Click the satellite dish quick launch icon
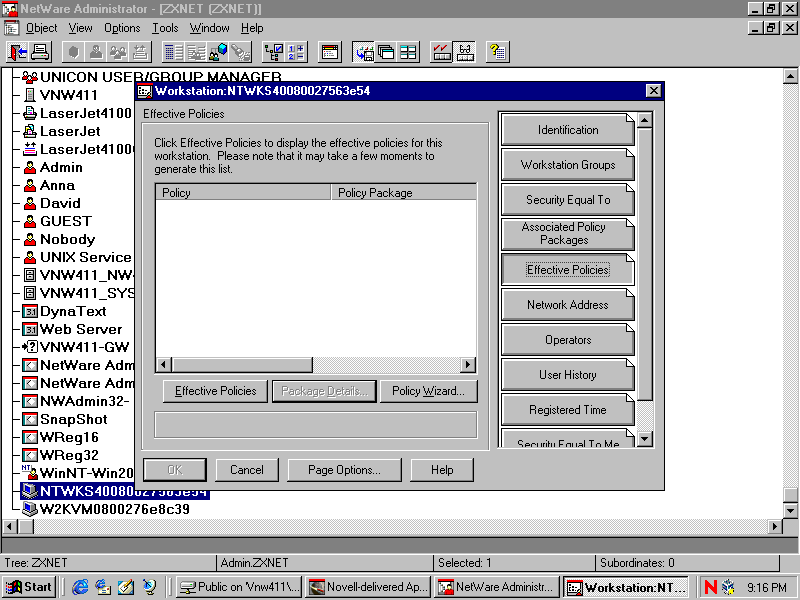The image size is (800, 600). coord(149,587)
